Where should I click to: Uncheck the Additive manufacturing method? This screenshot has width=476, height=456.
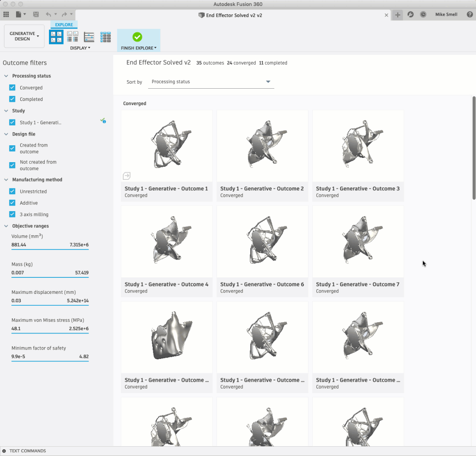12,203
